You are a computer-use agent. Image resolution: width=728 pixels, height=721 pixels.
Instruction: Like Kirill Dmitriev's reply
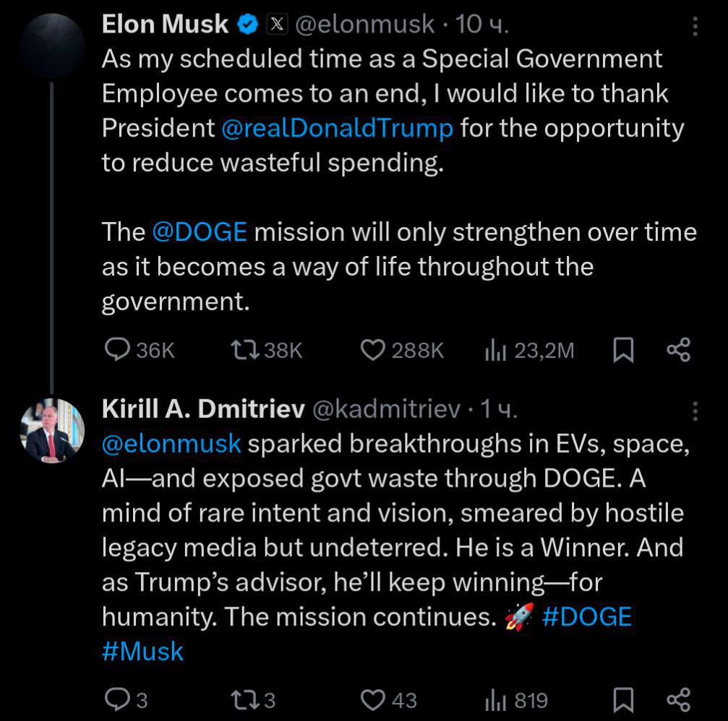(x=372, y=699)
